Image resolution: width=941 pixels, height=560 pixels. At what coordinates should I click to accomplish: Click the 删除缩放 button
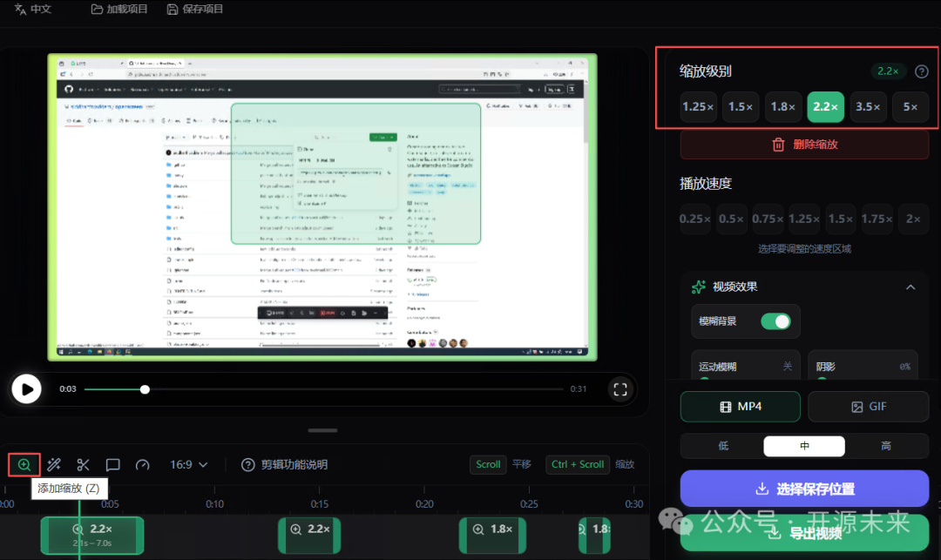coord(803,144)
